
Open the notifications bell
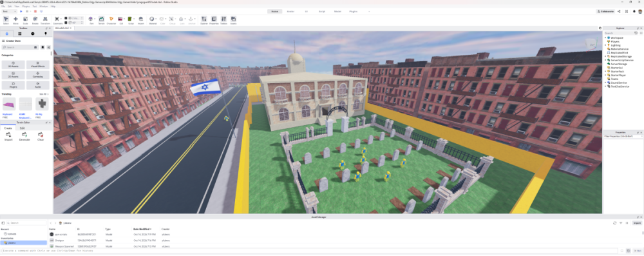click(634, 12)
